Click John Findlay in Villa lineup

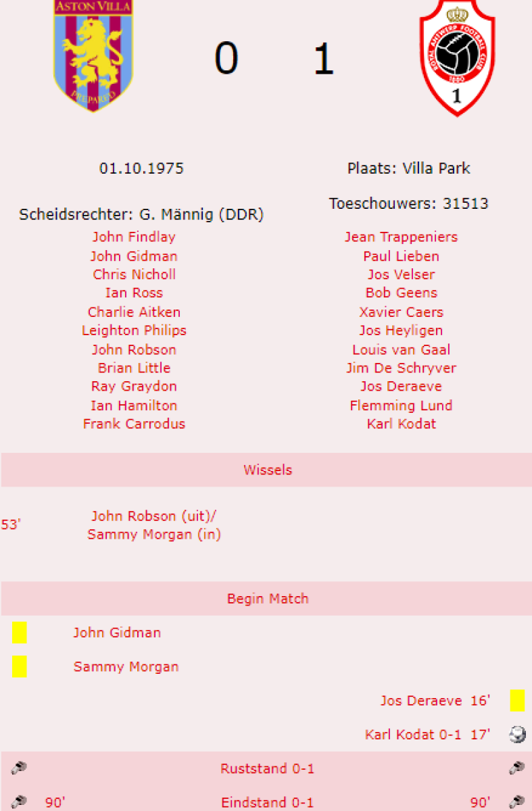click(x=134, y=237)
